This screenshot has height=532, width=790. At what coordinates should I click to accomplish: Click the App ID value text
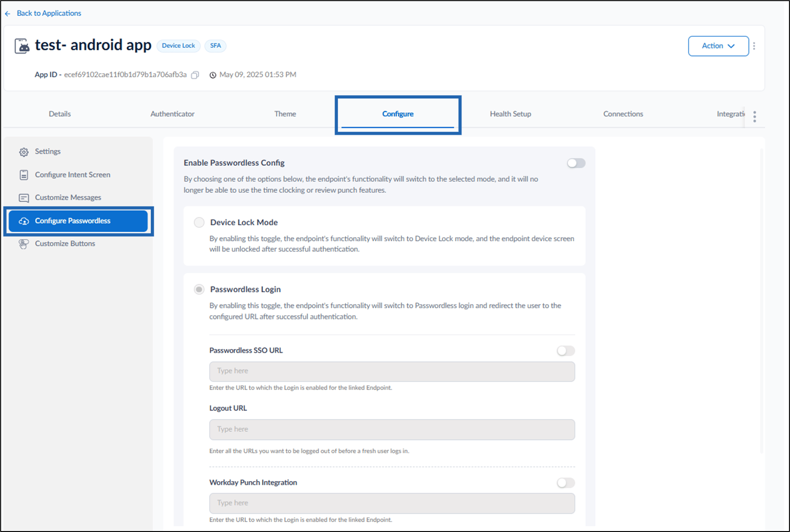point(125,74)
